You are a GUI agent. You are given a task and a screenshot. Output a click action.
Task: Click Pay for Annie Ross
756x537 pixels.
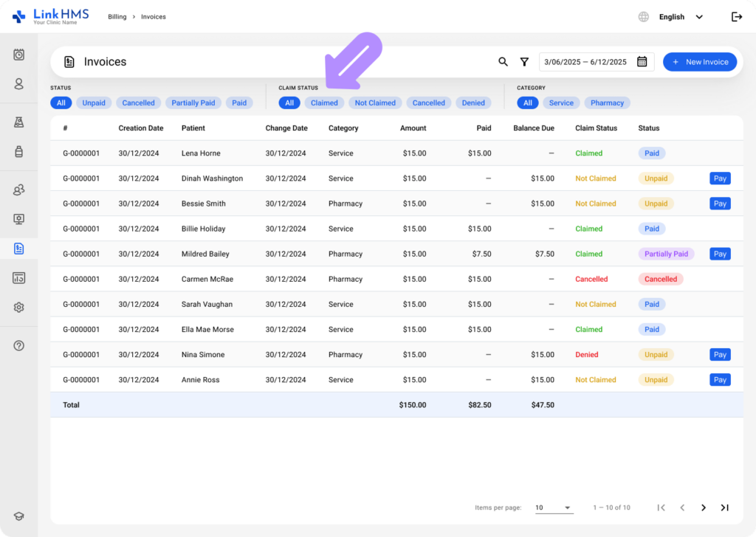click(x=720, y=379)
